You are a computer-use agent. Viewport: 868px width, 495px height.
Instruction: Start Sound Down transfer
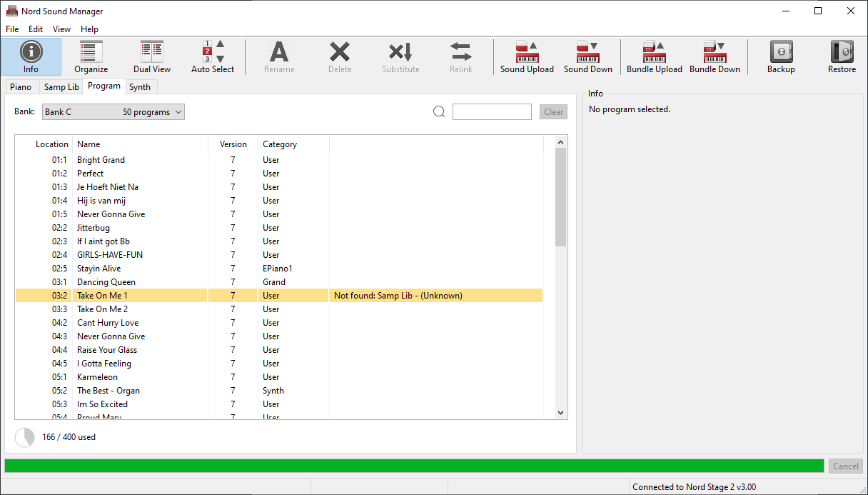[x=588, y=56]
